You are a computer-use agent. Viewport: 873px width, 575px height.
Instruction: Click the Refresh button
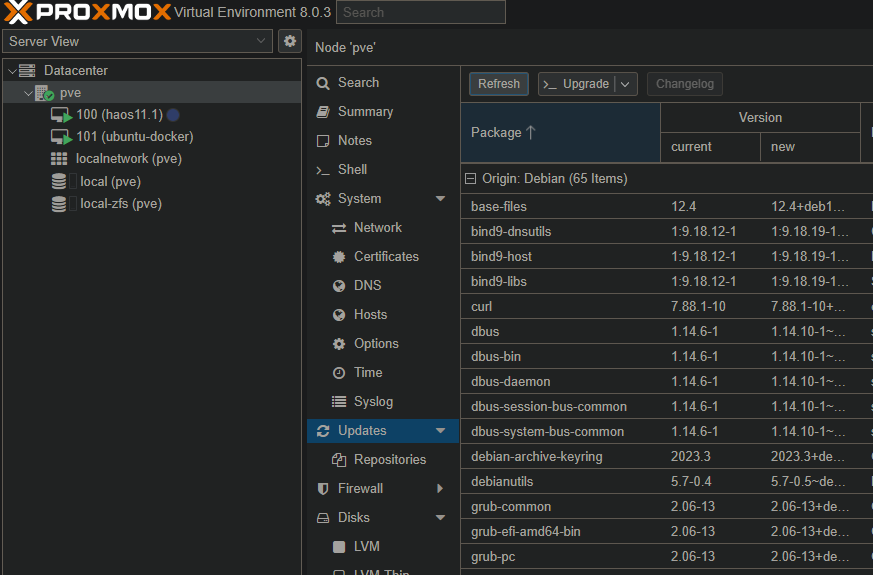pyautogui.click(x=498, y=84)
